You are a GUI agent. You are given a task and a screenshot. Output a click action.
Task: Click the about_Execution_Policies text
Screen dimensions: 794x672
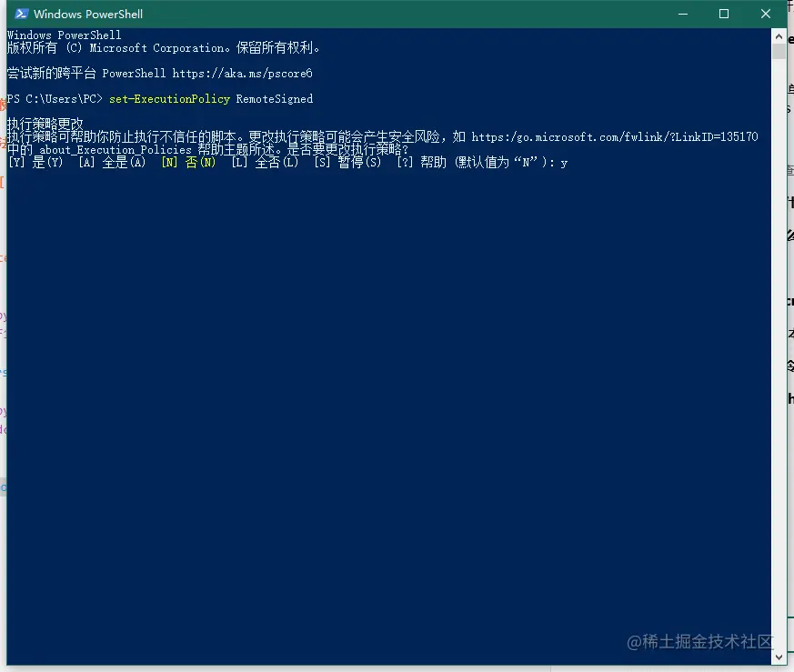(x=116, y=150)
